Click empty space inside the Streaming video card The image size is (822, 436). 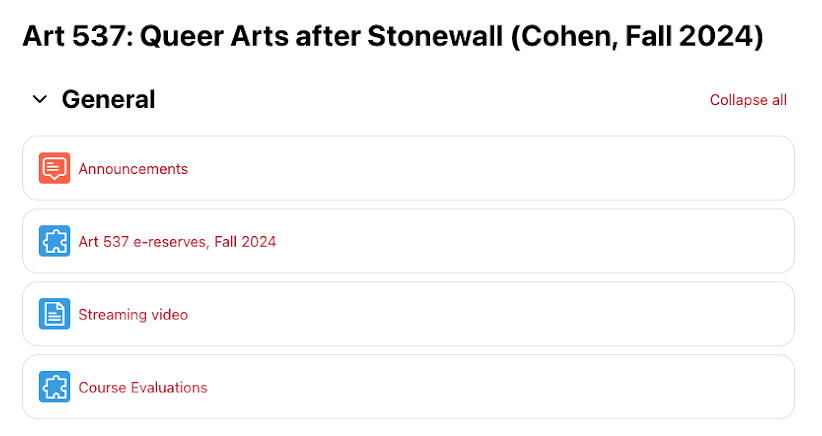[500, 314]
